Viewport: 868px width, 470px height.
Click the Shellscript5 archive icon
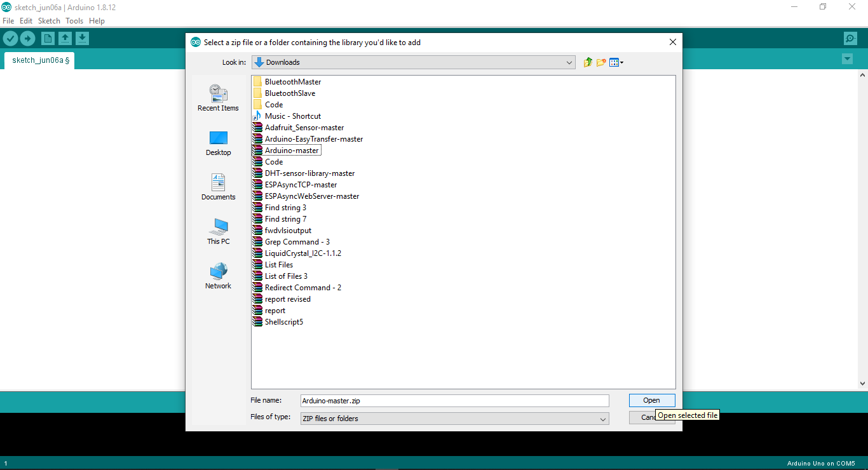click(257, 322)
